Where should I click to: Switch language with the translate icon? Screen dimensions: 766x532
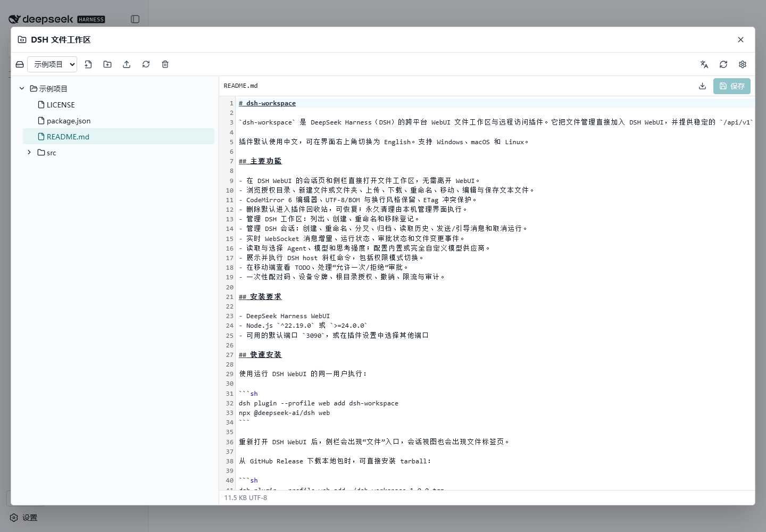pyautogui.click(x=704, y=64)
